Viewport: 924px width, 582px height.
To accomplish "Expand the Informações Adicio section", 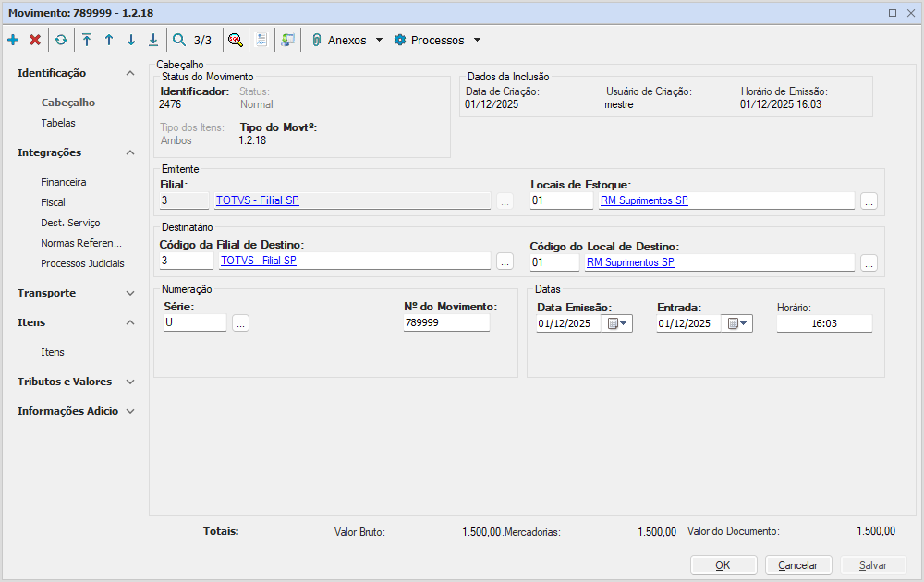I will (130, 411).
